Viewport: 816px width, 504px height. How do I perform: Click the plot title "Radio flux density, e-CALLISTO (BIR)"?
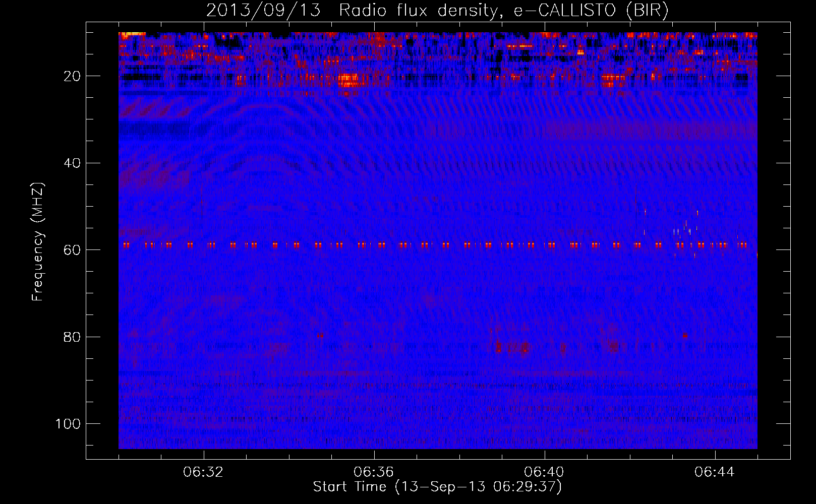pos(504,11)
